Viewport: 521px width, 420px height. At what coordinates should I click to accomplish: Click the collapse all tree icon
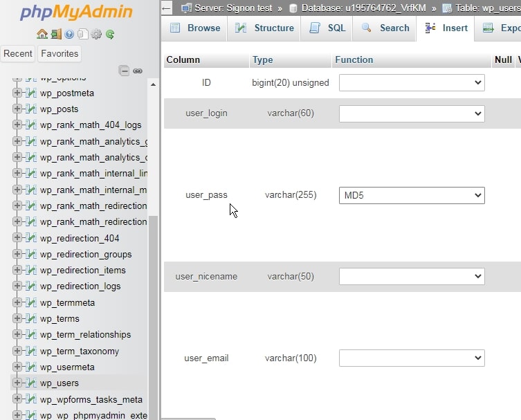124,71
